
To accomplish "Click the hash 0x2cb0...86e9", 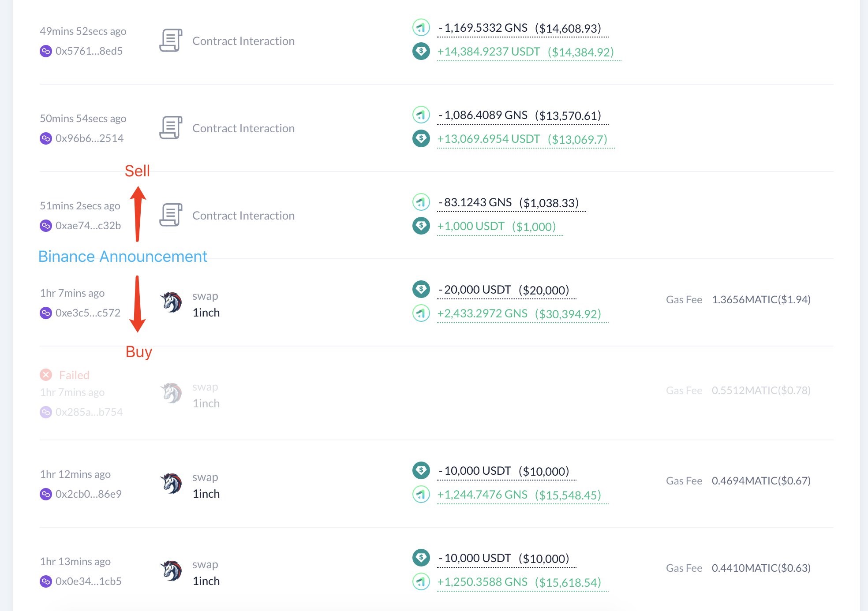I will coord(89,494).
